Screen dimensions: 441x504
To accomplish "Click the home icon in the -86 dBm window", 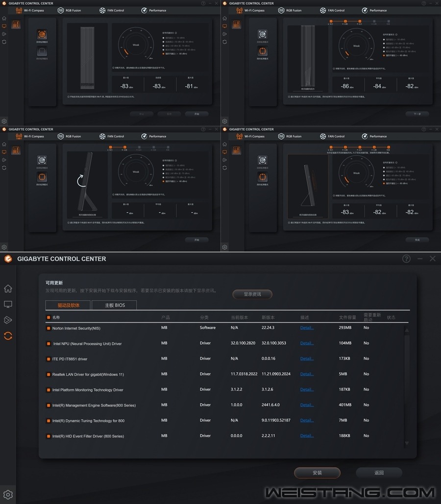I will click(x=224, y=18).
